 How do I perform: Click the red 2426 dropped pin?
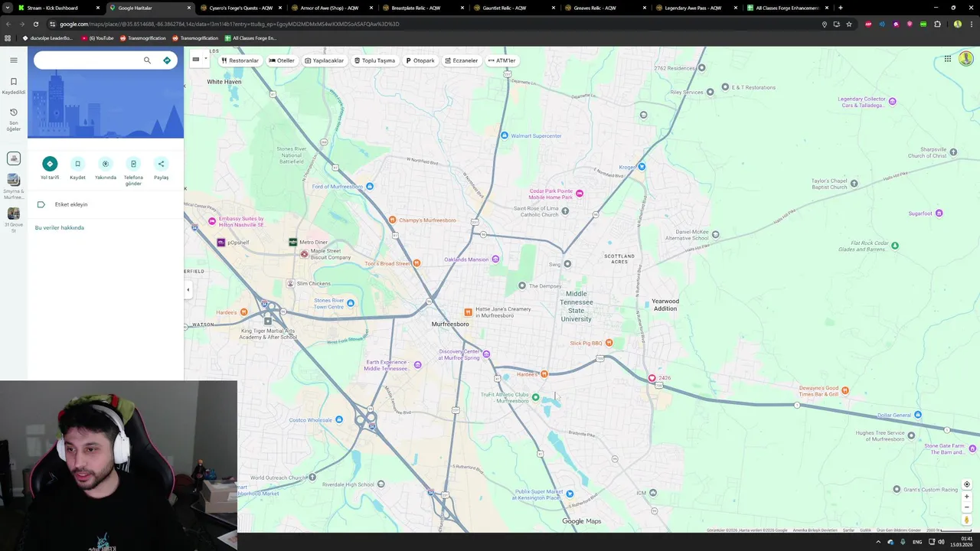(x=652, y=377)
